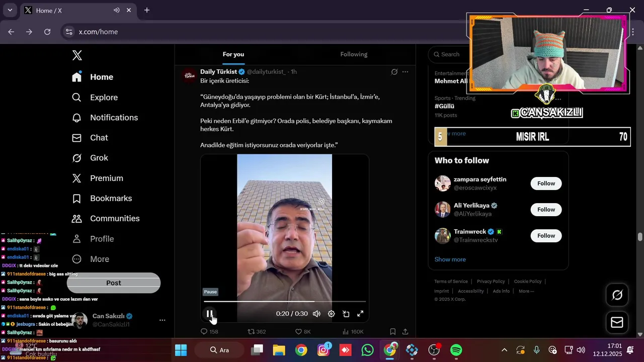Click the Post button
The width and height of the screenshot is (644, 362).
pyautogui.click(x=114, y=283)
